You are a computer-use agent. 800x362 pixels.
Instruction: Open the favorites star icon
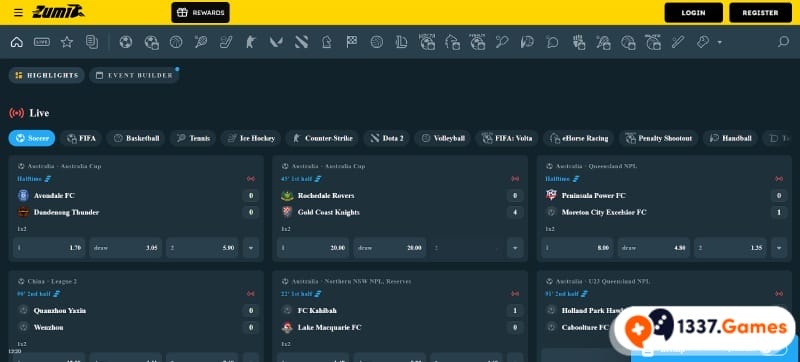[67, 42]
